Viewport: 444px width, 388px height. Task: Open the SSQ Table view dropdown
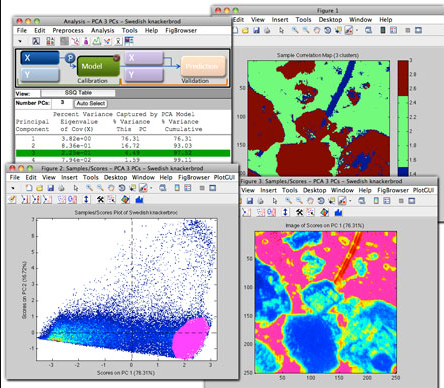(78, 93)
